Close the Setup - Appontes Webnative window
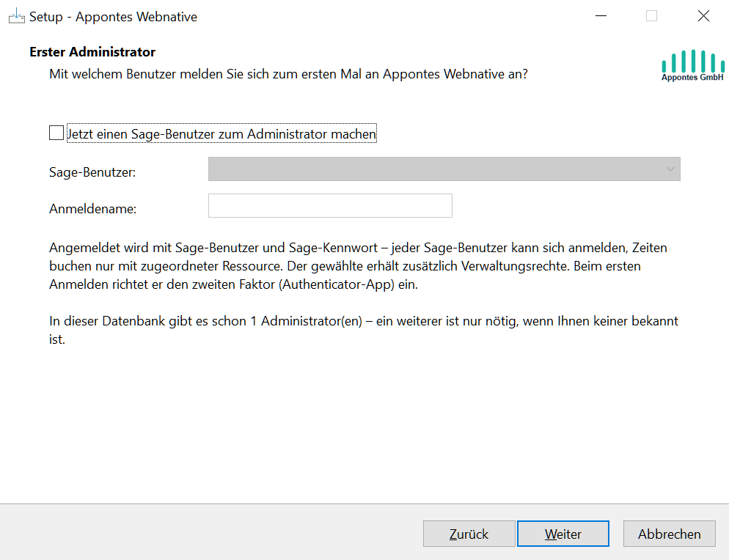This screenshot has height=560, width=729. coord(703,16)
